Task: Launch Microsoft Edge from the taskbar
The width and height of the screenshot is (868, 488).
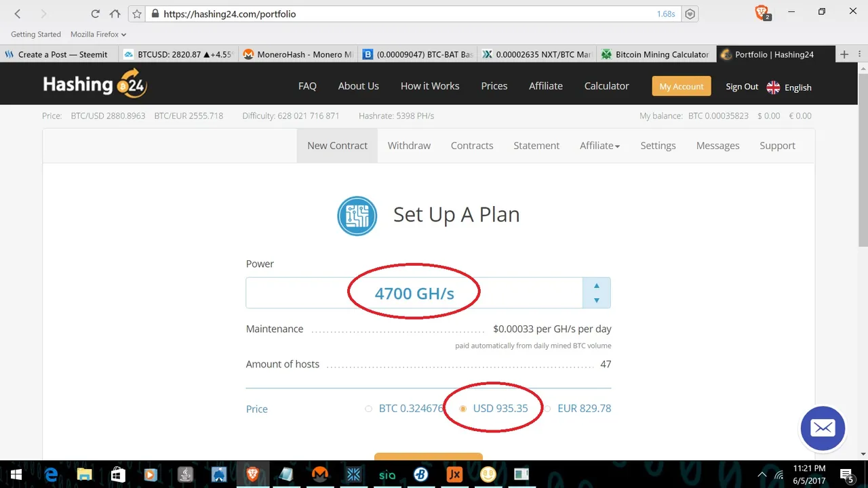Action: coord(51,474)
